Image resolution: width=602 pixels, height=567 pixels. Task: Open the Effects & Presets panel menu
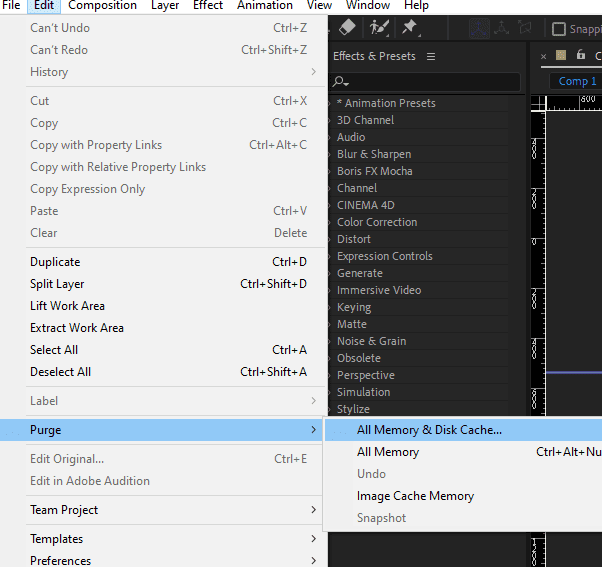point(431,57)
